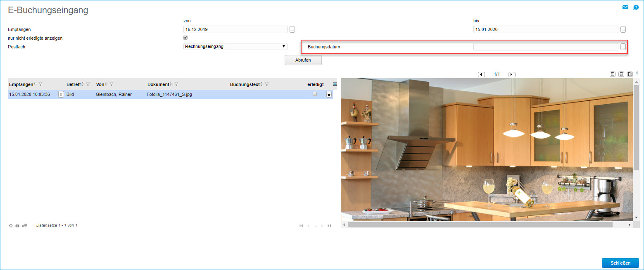Click the Schließen button
This screenshot has width=644, height=270.
pyautogui.click(x=620, y=263)
